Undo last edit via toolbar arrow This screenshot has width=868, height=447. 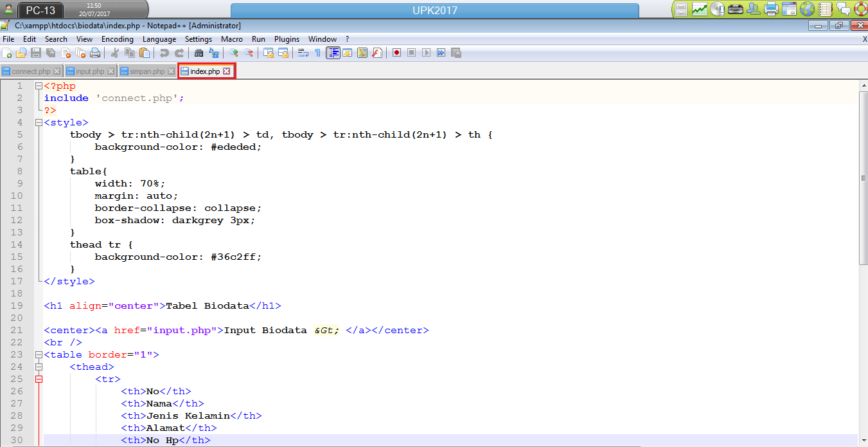pyautogui.click(x=164, y=53)
